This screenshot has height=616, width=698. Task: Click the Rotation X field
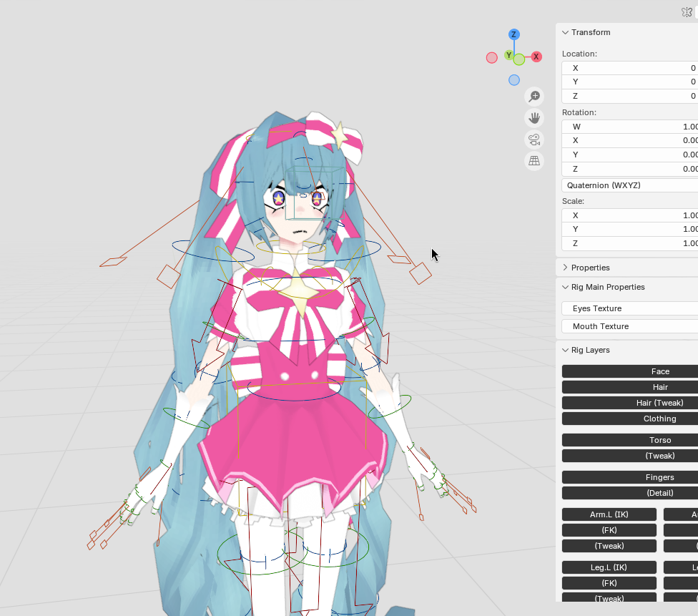point(630,140)
